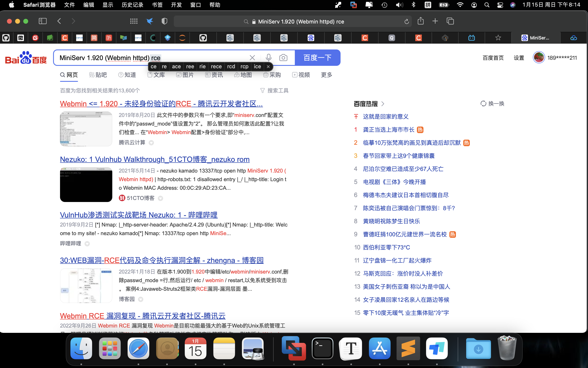Open the Nezuko: 1 Vulnhub Walkthrough result
Viewport: 588px width, 368px height.
(x=155, y=159)
